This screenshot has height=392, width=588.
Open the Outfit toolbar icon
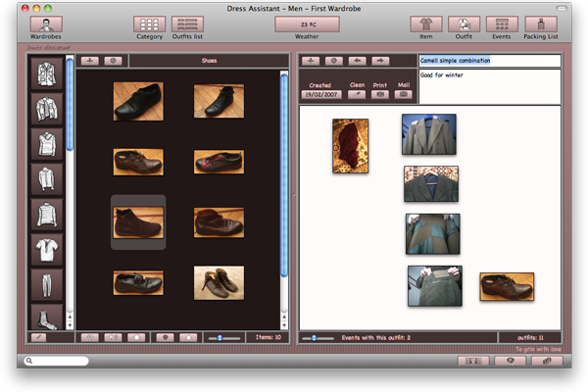(x=464, y=24)
